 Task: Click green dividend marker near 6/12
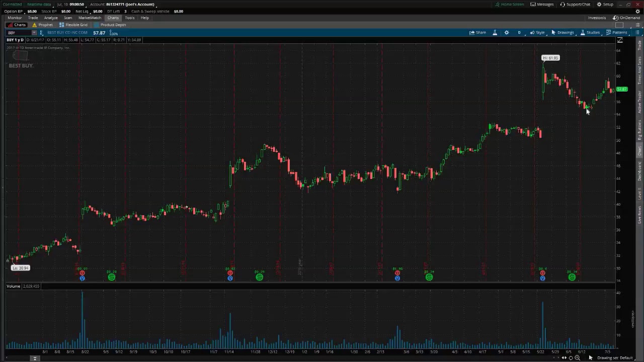coord(572,277)
